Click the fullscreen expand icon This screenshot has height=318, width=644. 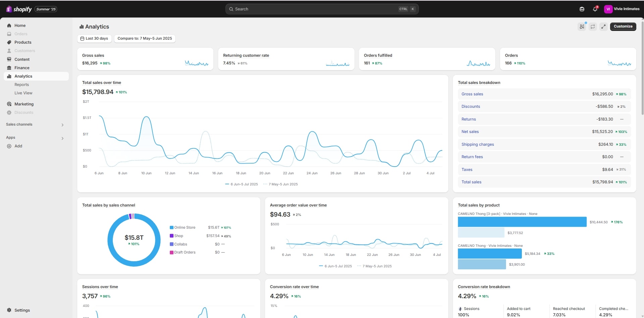tap(603, 27)
